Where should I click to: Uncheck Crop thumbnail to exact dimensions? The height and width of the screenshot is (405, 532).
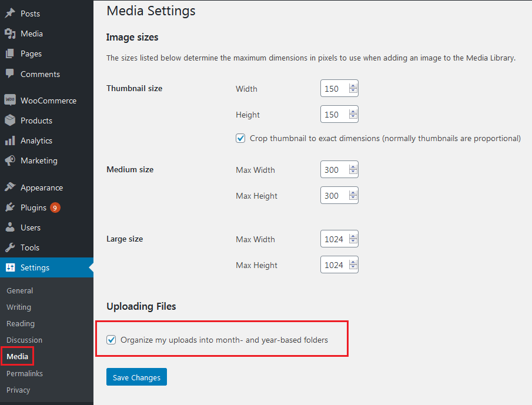(240, 138)
